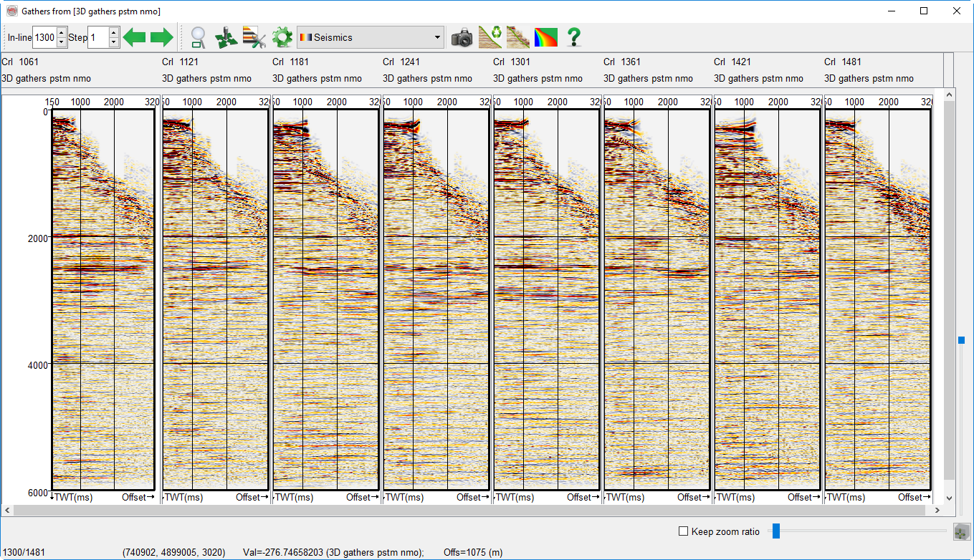
Task: Click the zoom ratio slider handle
Action: pos(775,531)
